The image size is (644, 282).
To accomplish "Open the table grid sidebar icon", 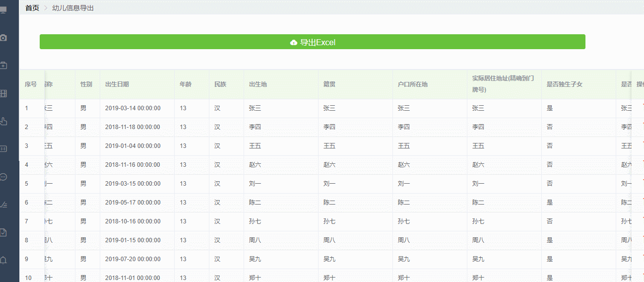I will [3, 93].
